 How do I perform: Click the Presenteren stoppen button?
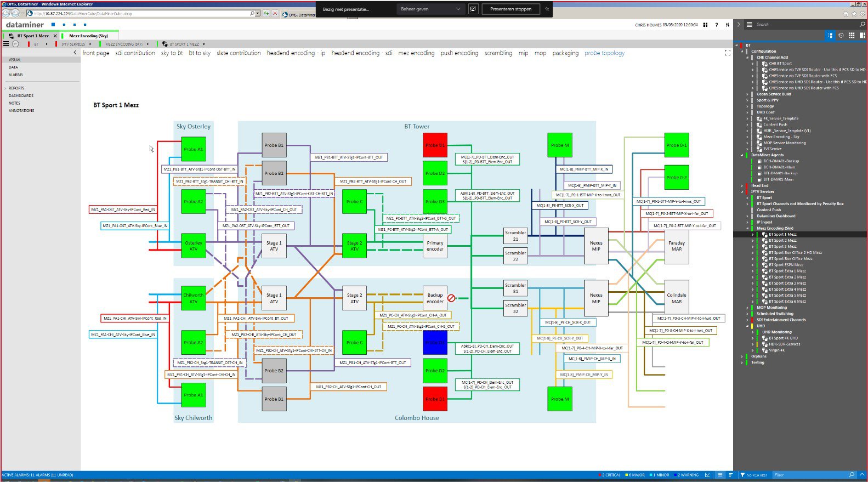510,9
